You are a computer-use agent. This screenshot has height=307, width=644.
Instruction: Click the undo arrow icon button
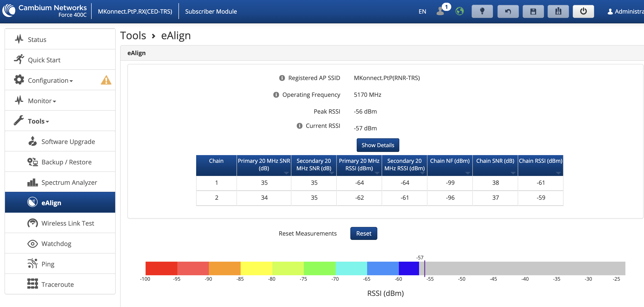pyautogui.click(x=508, y=12)
